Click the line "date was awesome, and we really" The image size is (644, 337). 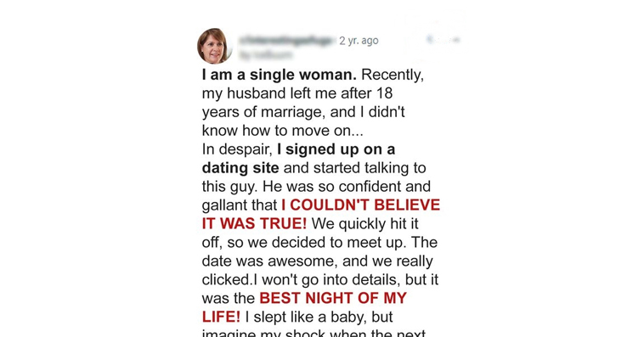[318, 261]
